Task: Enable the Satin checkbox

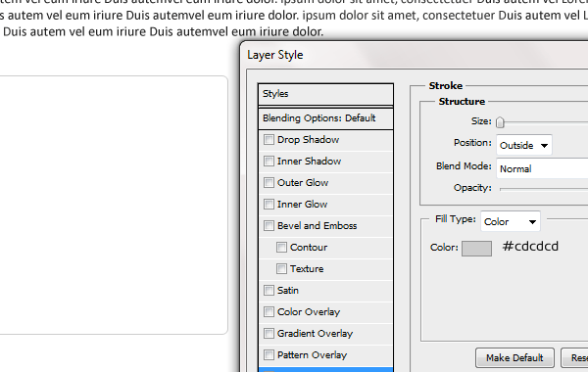Action: (x=269, y=291)
